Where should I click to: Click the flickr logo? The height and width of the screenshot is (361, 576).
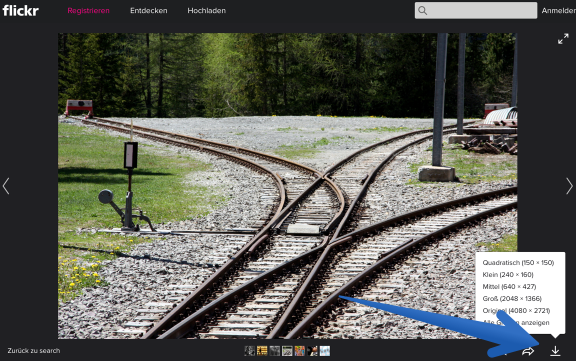pyautogui.click(x=21, y=10)
